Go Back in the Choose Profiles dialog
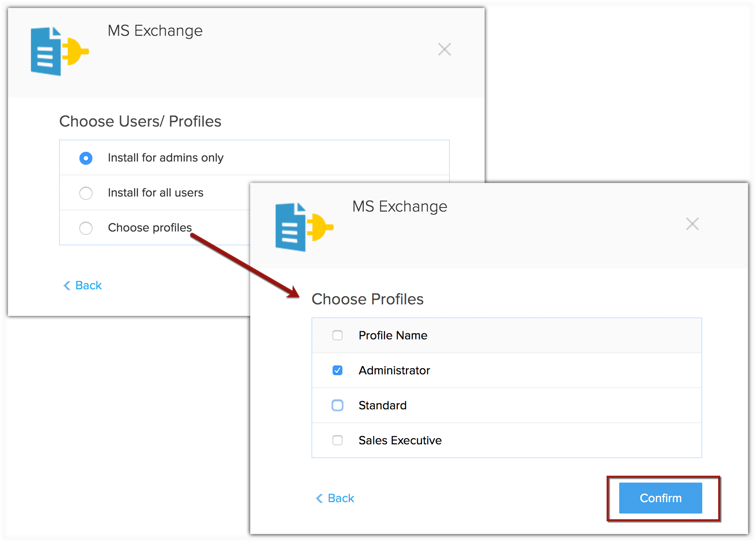Viewport: 756px width, 542px height. point(335,498)
